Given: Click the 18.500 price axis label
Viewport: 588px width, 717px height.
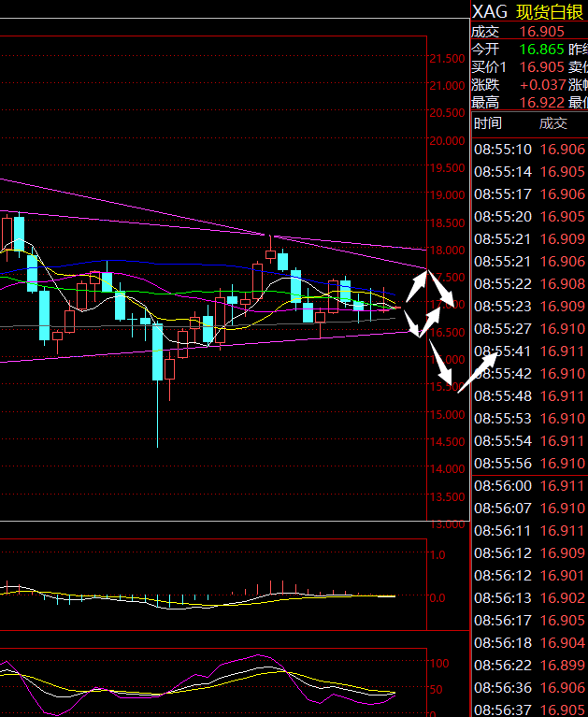Looking at the screenshot, I should (447, 222).
